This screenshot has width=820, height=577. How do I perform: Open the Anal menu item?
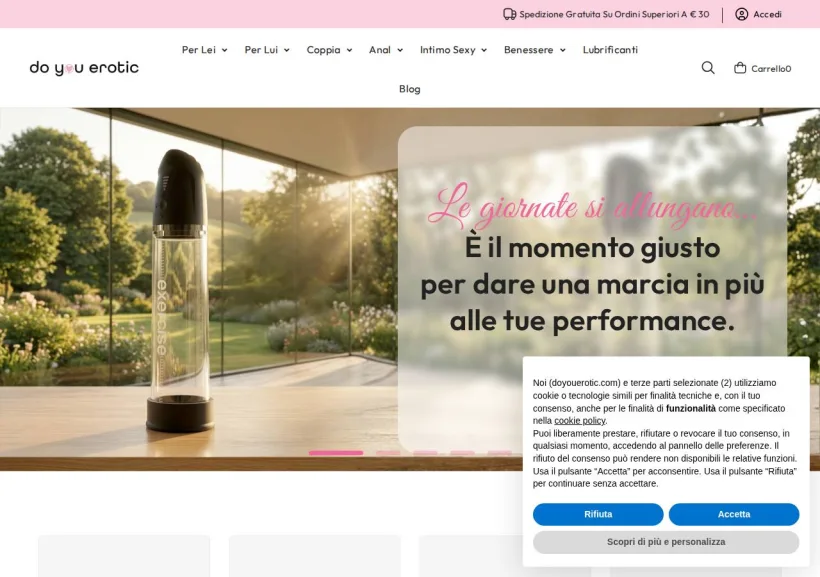pos(380,50)
